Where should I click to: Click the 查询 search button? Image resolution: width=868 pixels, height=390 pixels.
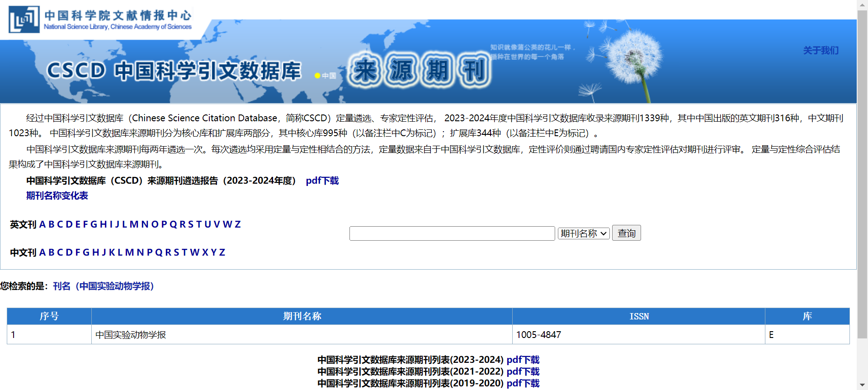click(x=626, y=233)
